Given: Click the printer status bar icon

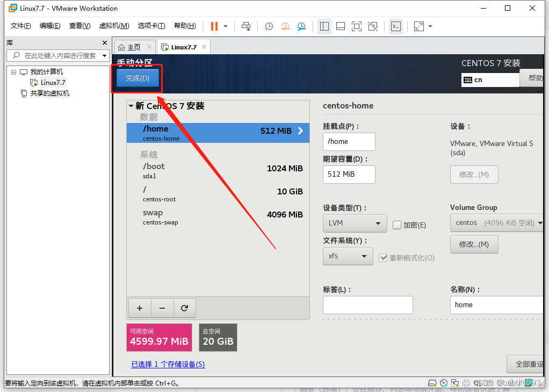Looking at the screenshot, I should 466,383.
